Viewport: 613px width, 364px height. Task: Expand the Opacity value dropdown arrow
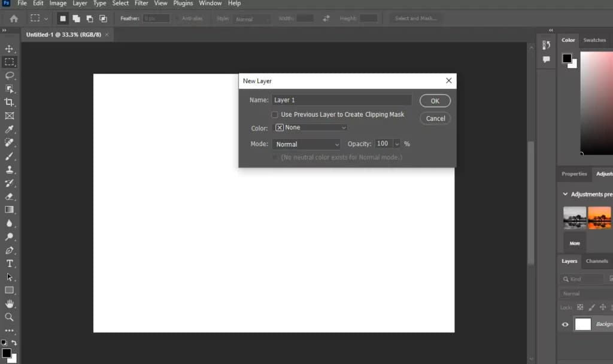point(397,144)
